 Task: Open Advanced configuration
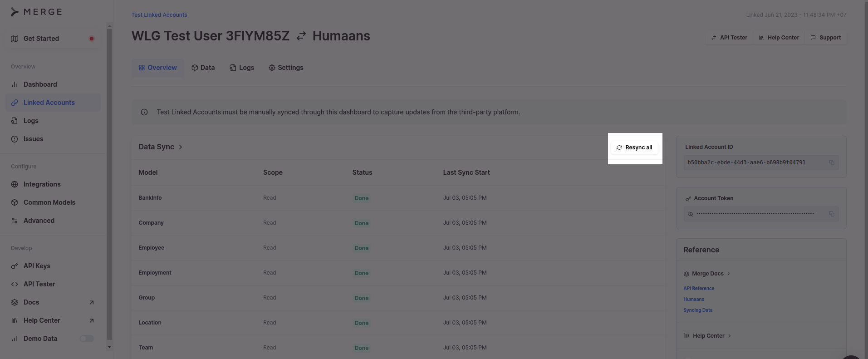(x=53, y=221)
